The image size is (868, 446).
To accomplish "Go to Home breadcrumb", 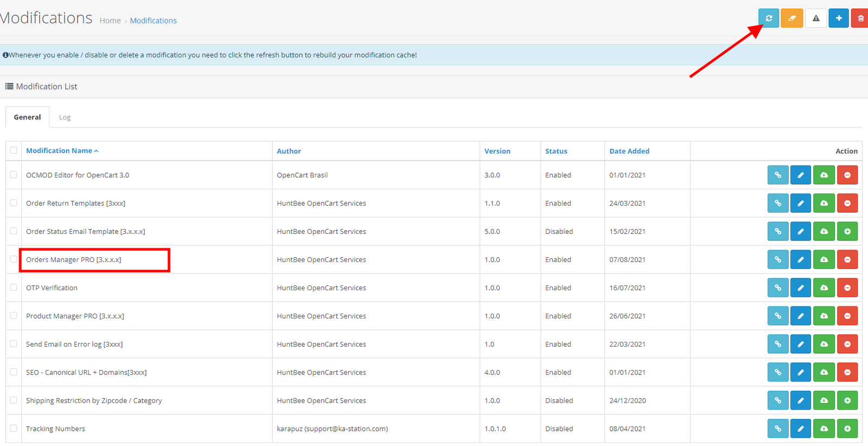I will pyautogui.click(x=110, y=21).
